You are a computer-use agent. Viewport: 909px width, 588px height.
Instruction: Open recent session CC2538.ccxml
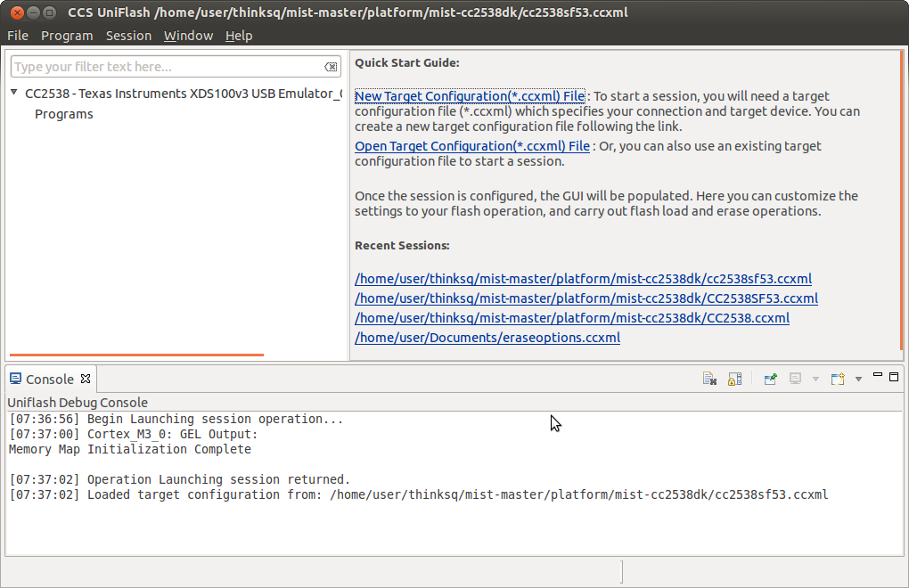pyautogui.click(x=571, y=318)
